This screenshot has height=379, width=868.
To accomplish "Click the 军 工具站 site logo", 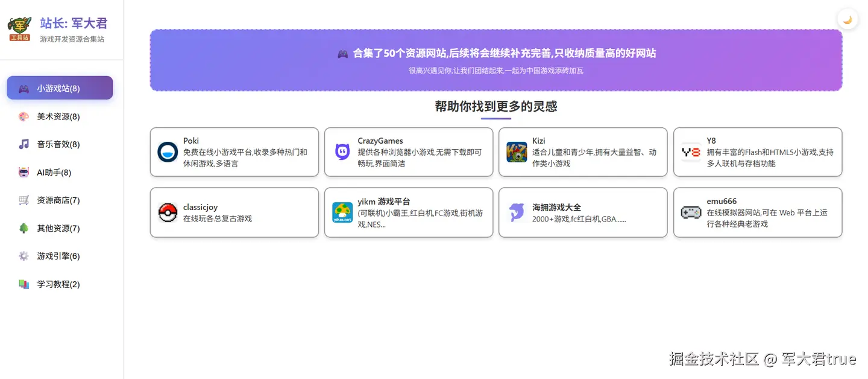I will (19, 29).
